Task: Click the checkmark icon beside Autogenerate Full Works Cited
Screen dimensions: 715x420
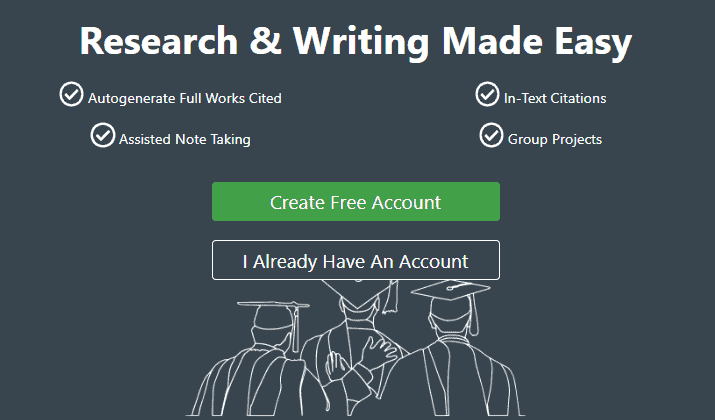Action: 71,94
